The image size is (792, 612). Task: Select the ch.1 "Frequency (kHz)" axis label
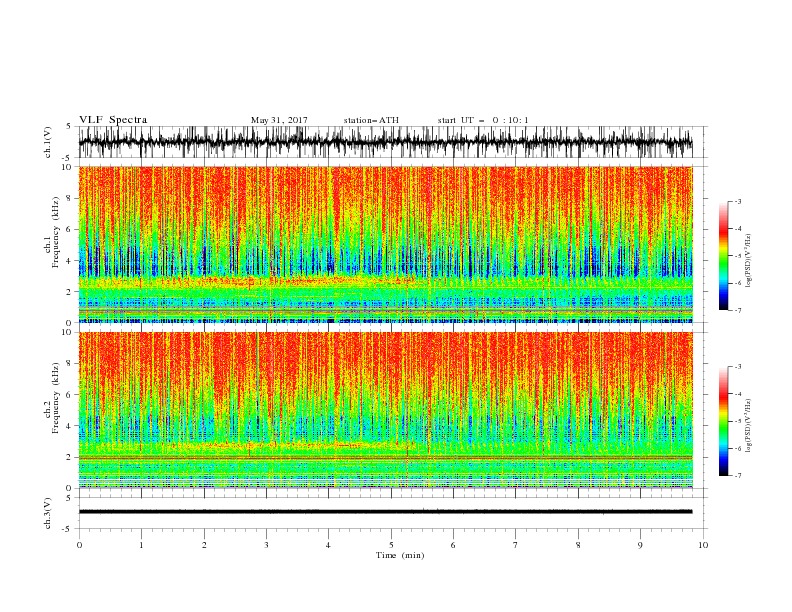[55, 232]
